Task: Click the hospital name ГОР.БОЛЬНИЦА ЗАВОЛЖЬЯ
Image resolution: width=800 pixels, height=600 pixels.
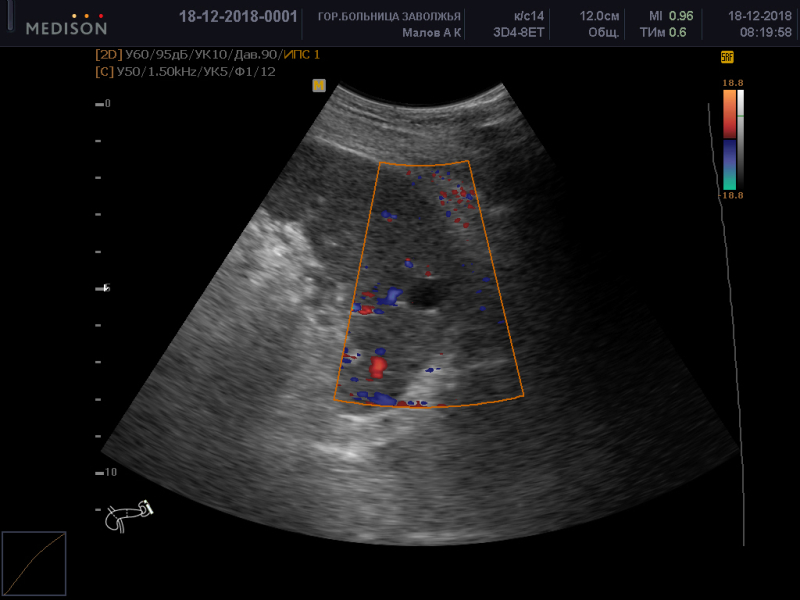Action: (389, 16)
